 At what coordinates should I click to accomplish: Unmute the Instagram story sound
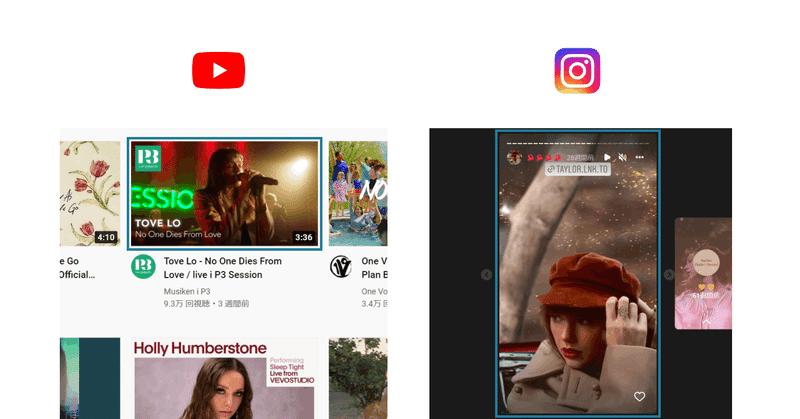(x=622, y=157)
